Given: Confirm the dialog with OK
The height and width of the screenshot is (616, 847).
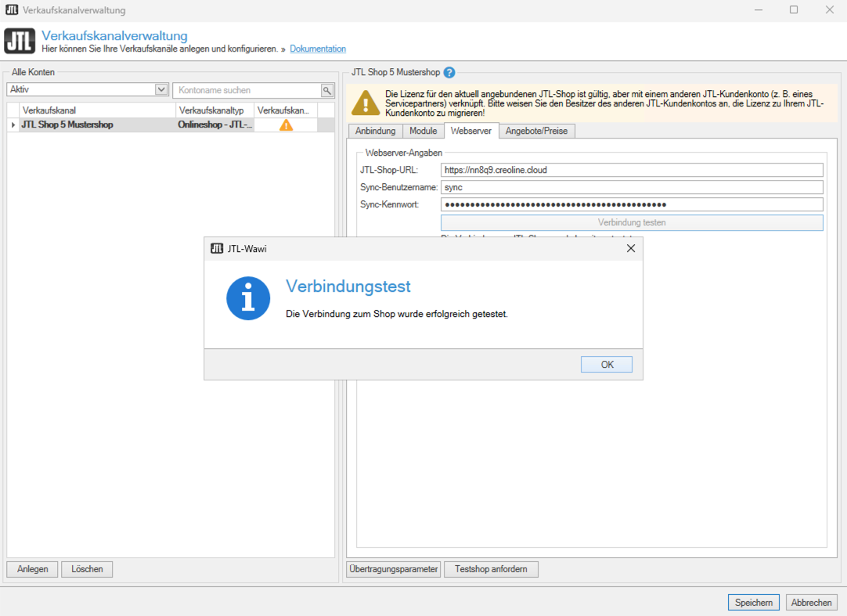Looking at the screenshot, I should pos(607,365).
